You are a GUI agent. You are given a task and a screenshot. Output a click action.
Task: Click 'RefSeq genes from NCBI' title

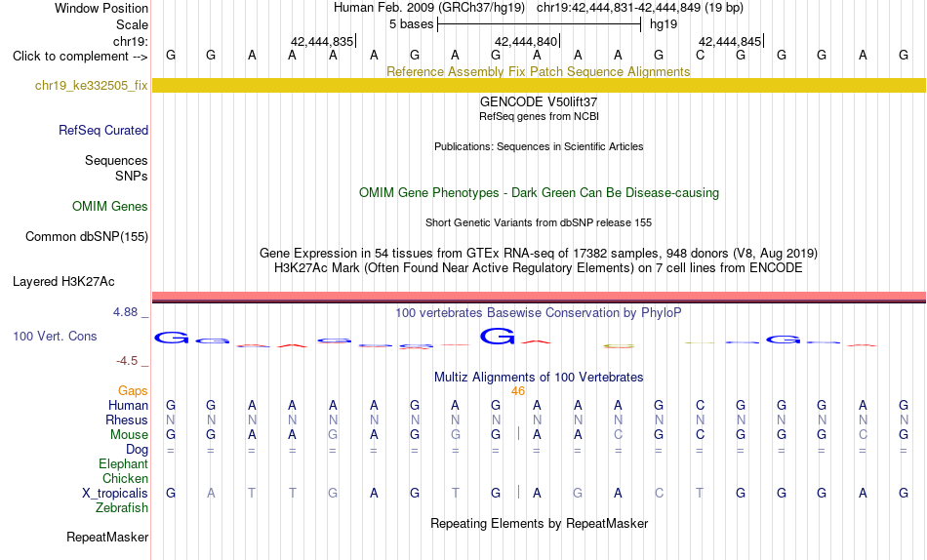pyautogui.click(x=539, y=116)
